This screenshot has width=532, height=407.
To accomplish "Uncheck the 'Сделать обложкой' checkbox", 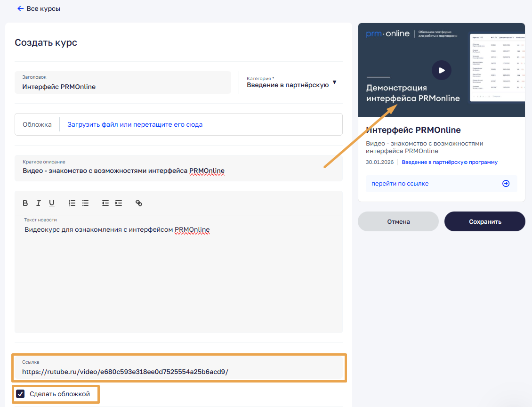I will [20, 394].
